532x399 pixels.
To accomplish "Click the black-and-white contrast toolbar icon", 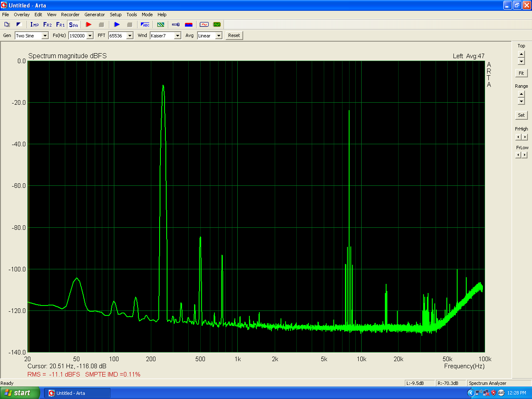I will [19, 25].
